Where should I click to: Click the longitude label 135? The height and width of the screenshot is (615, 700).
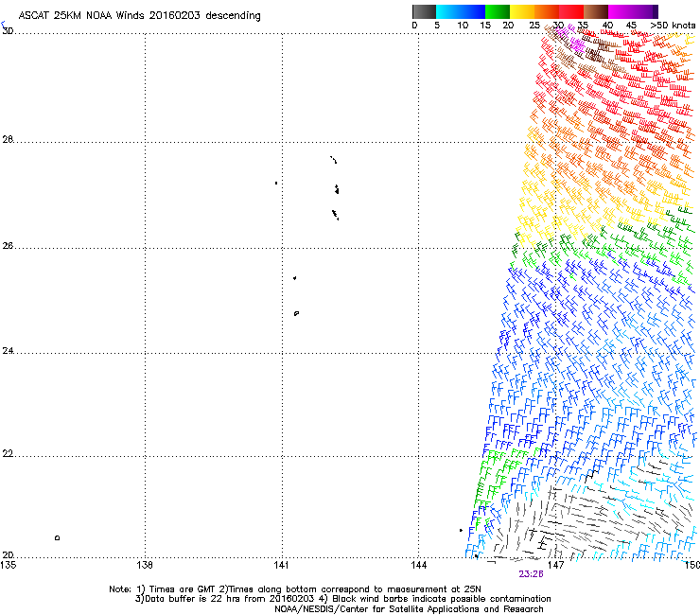tap(9, 565)
